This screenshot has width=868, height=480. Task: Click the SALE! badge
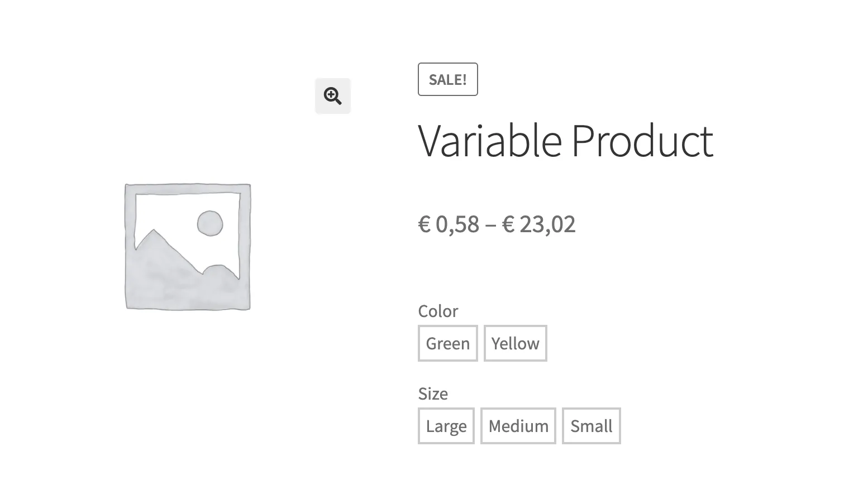(447, 79)
